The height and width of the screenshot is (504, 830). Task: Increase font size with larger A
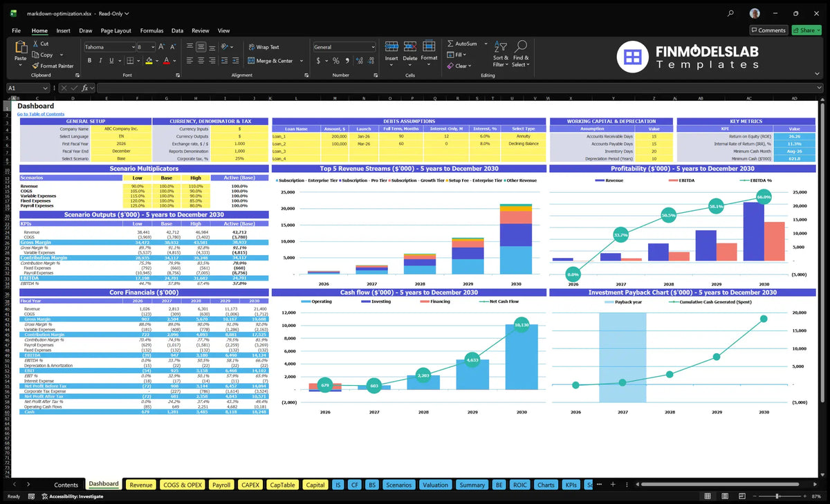pos(162,47)
